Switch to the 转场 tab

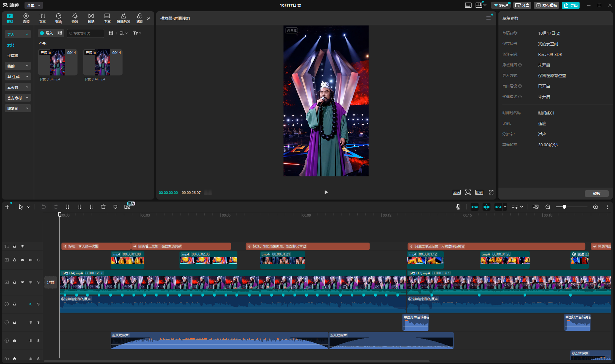[x=91, y=18]
